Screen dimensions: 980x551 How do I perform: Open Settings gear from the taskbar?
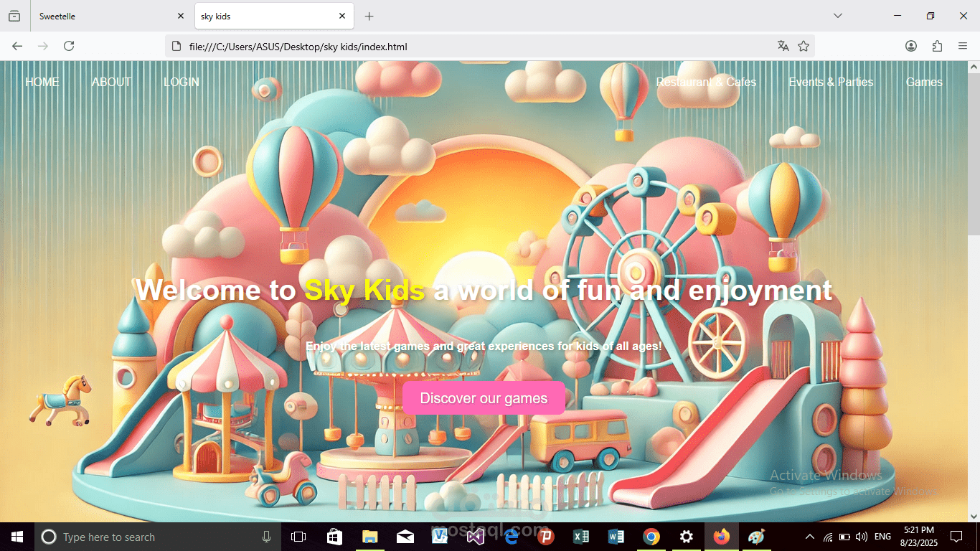tap(687, 537)
